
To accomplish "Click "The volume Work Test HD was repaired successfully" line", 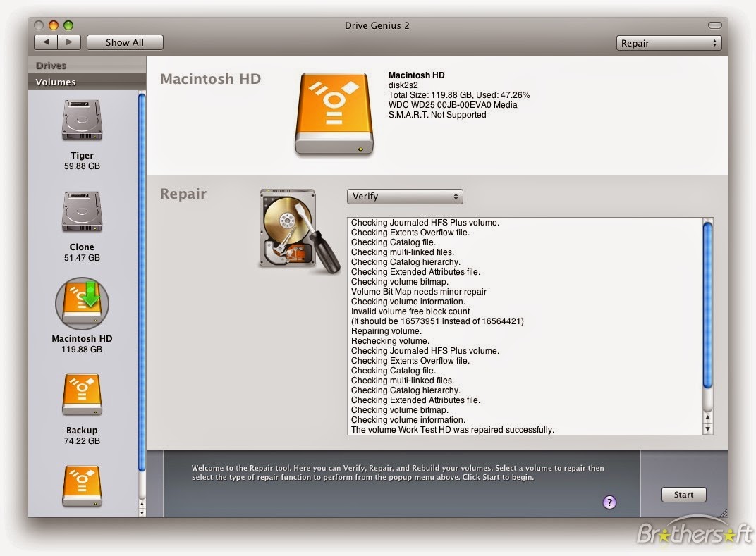I will (452, 430).
